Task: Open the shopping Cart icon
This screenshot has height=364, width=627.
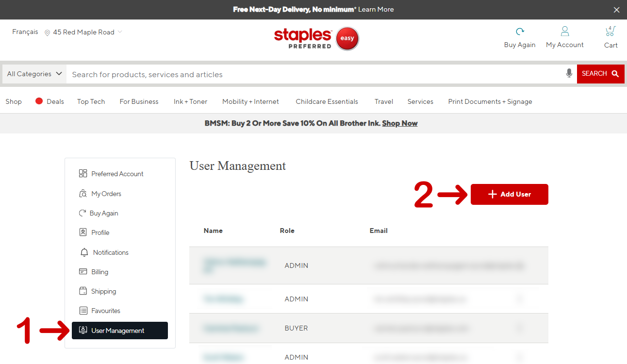Action: 610,32
